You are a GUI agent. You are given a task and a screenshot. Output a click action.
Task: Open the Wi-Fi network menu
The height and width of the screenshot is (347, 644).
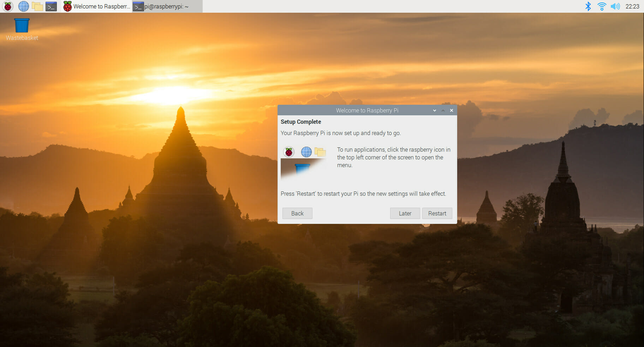602,6
